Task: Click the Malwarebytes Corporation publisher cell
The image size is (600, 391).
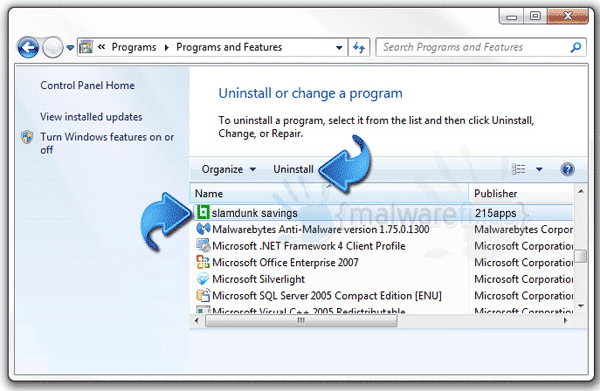Action: pyautogui.click(x=523, y=229)
